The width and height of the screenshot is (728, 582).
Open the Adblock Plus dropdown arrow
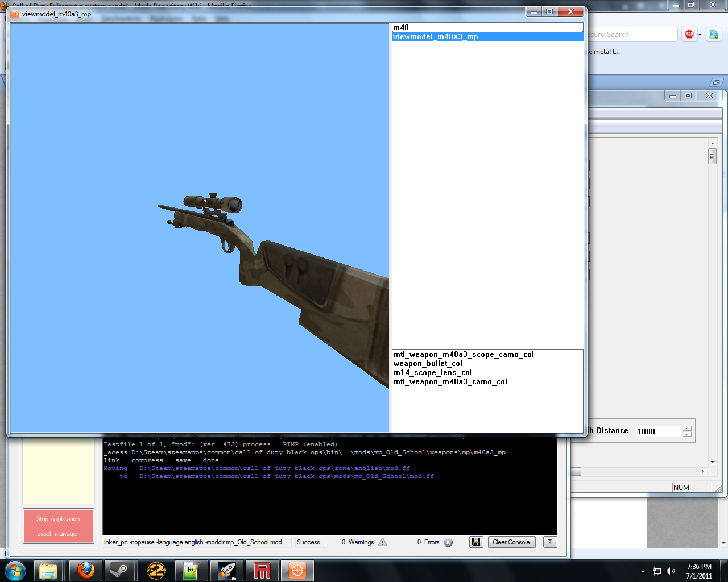(x=700, y=35)
